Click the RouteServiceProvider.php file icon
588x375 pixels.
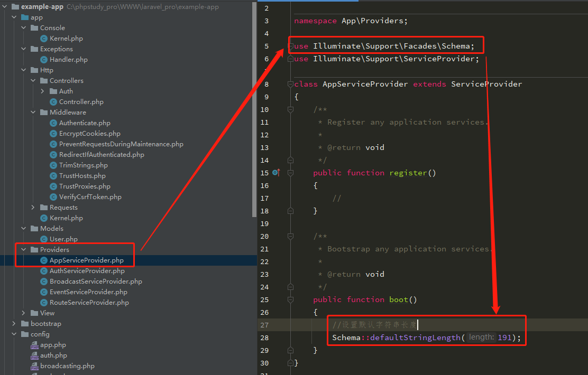[x=44, y=303]
